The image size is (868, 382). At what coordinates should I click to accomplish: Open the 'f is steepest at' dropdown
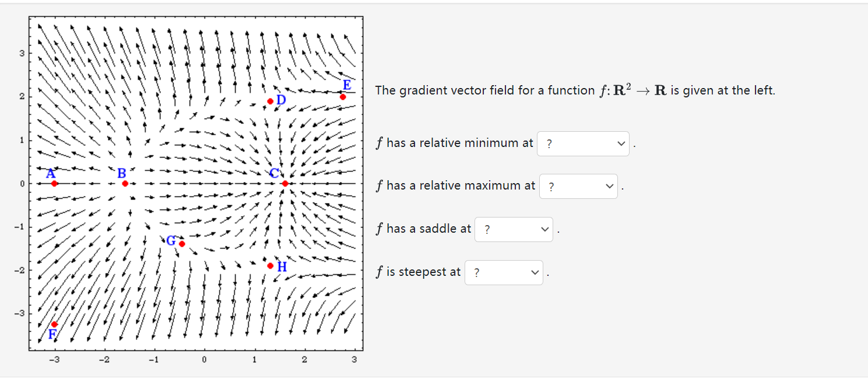coord(503,272)
